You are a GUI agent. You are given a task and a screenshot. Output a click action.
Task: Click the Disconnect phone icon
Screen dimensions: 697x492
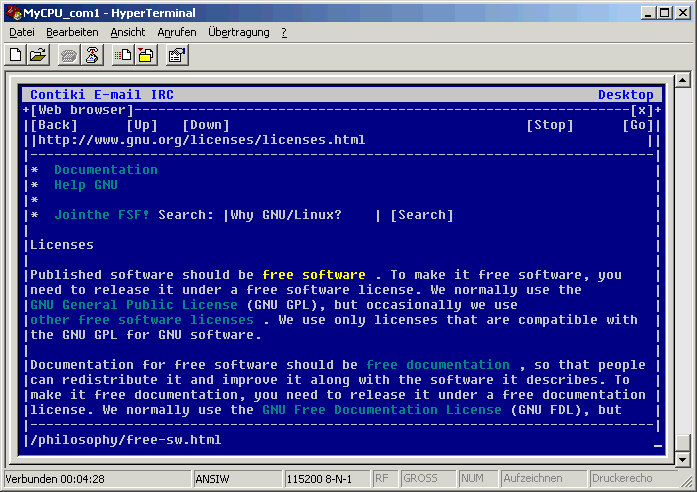coord(91,55)
